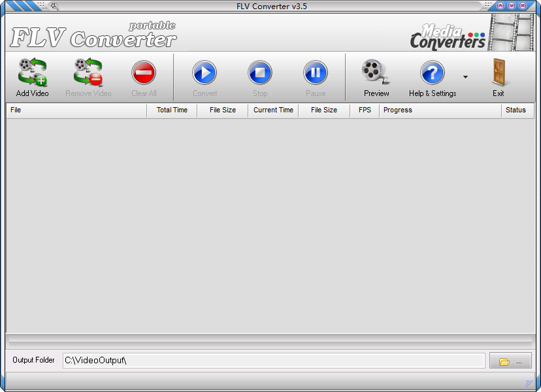The width and height of the screenshot is (541, 392).
Task: Click the film reel icon in title bar
Action: pyautogui.click(x=54, y=5)
